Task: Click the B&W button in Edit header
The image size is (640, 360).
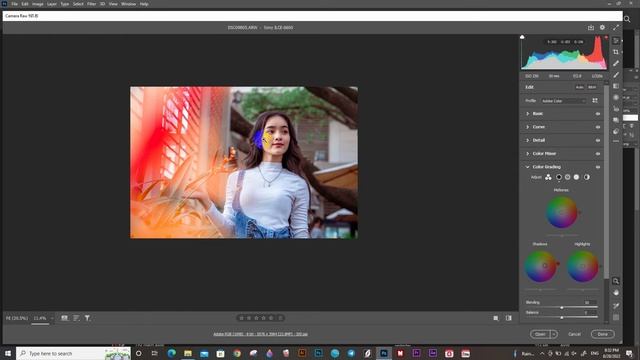Action: (x=592, y=87)
